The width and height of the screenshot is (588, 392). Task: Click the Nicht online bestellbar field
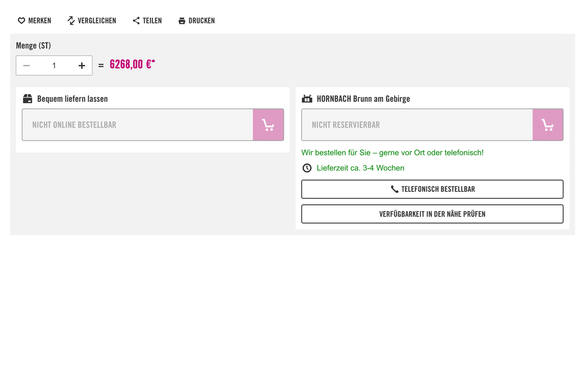pyautogui.click(x=138, y=125)
